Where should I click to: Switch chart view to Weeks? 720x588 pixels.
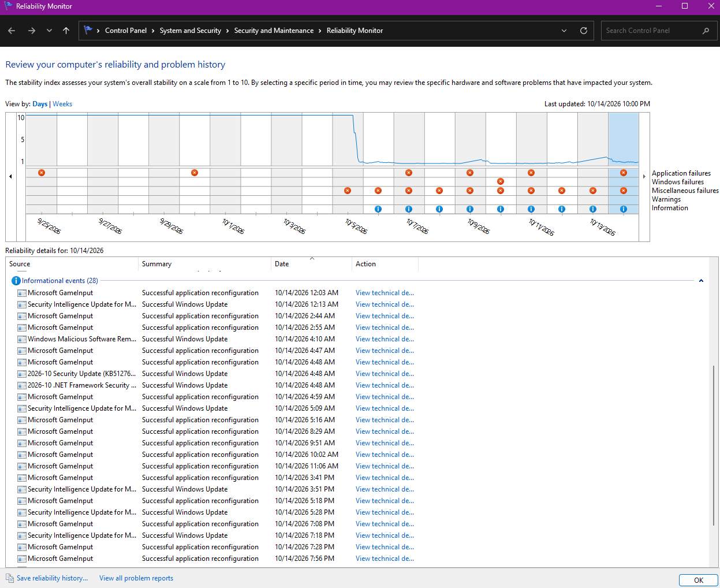point(62,104)
